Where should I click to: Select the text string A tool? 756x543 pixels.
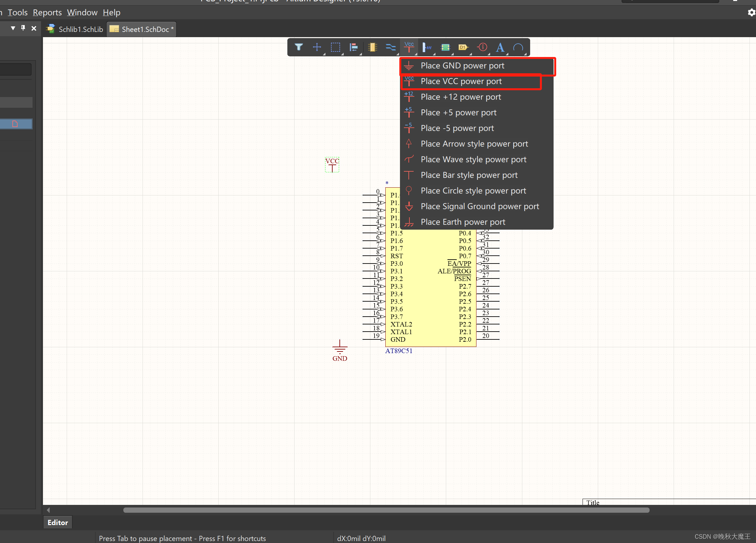point(500,47)
